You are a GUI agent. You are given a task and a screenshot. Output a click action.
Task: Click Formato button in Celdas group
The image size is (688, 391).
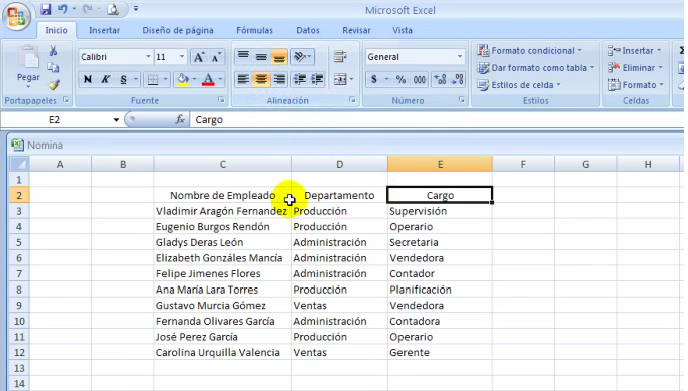click(x=636, y=85)
